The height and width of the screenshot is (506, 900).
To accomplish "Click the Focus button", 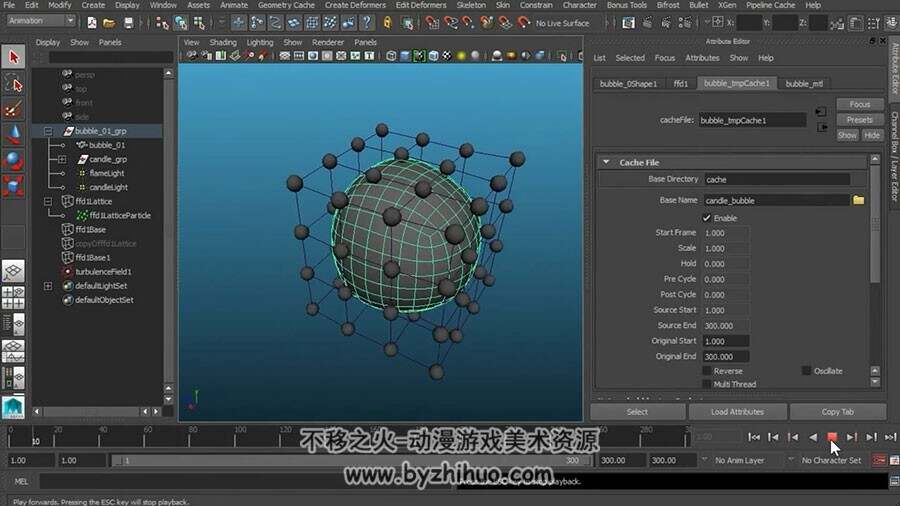I will [860, 104].
